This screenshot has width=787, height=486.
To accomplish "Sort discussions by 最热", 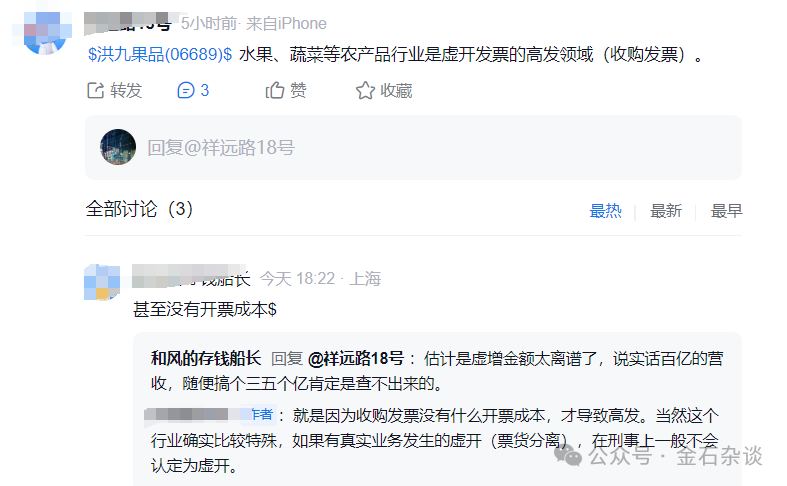I will (x=605, y=211).
